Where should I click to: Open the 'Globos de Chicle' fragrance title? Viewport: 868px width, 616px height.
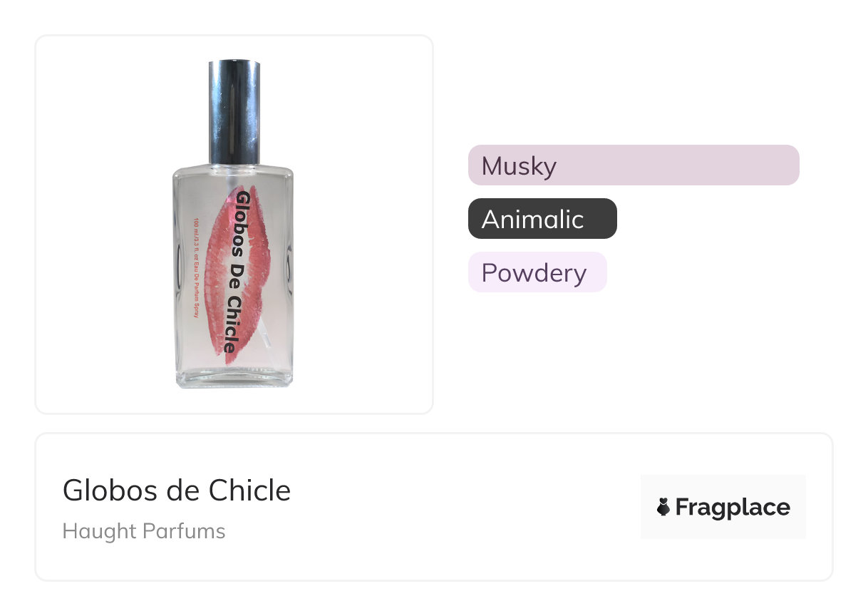pyautogui.click(x=177, y=491)
